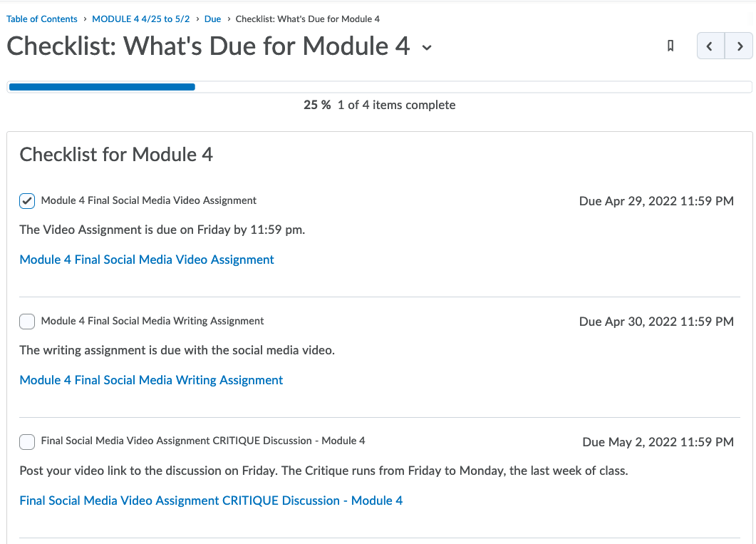
Task: Click the Due Apr 29, 2022 date text
Action: click(x=656, y=201)
